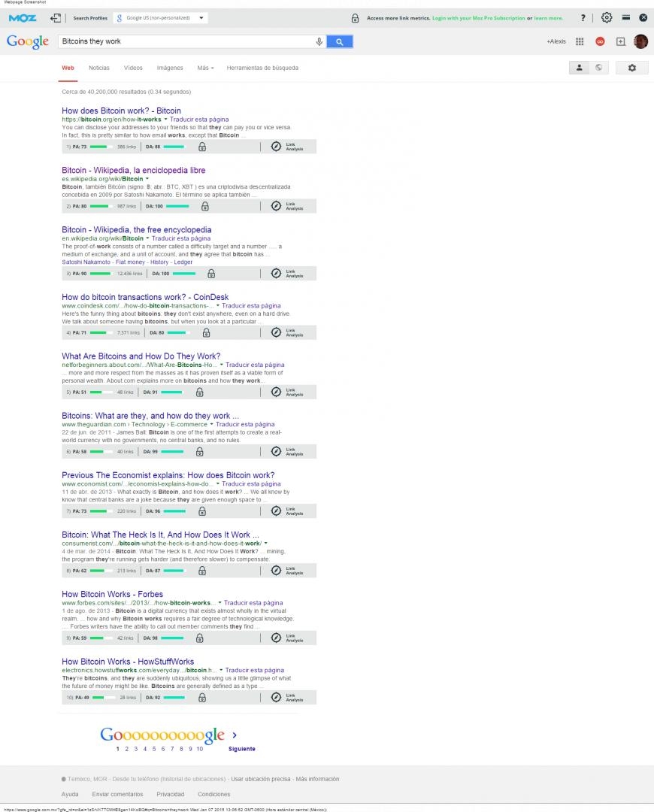Open the Search Profiles engine dropdown

[161, 18]
